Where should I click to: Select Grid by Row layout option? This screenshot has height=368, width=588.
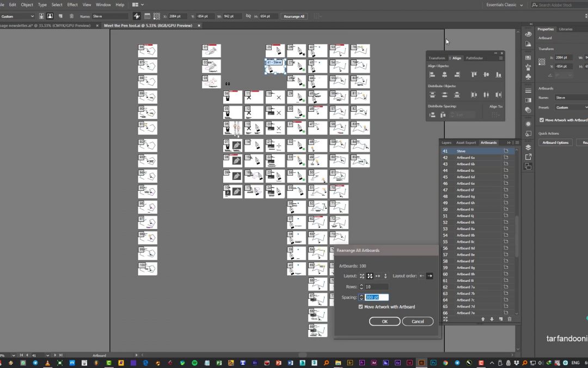tap(362, 276)
